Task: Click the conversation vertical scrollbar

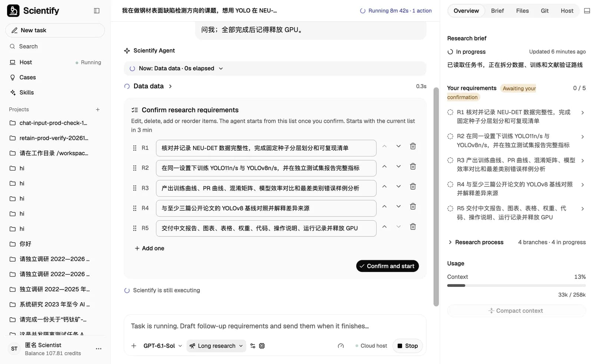Action: click(436, 197)
